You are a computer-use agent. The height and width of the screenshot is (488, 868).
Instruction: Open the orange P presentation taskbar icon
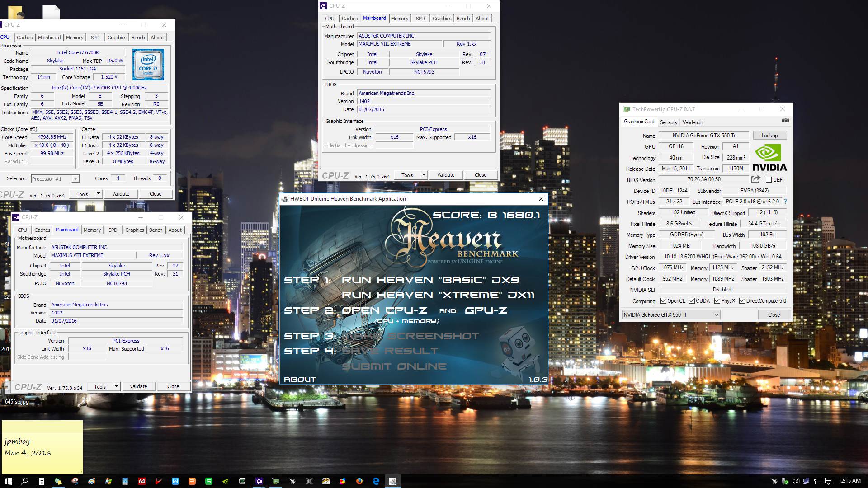pos(192,481)
